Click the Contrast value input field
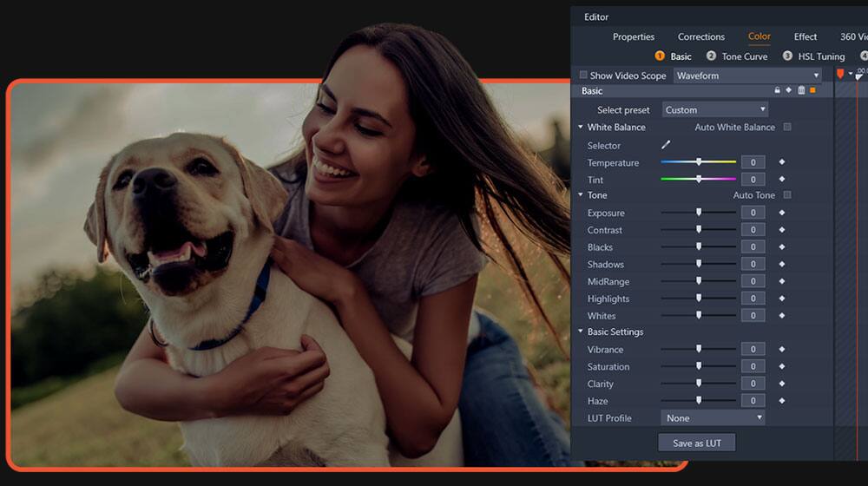 click(753, 230)
